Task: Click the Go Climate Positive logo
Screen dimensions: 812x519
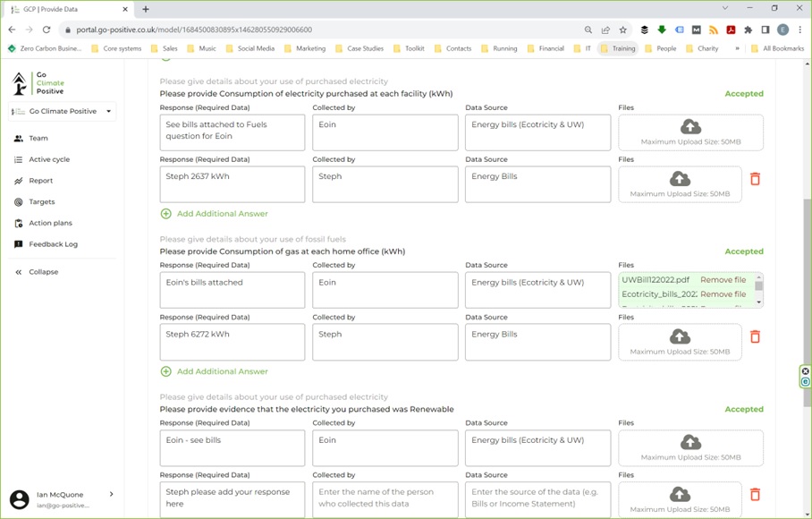Action: pos(38,83)
